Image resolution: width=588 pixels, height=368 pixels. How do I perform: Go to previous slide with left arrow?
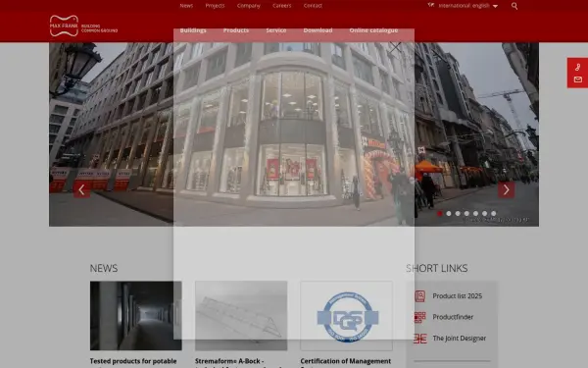[x=81, y=190]
